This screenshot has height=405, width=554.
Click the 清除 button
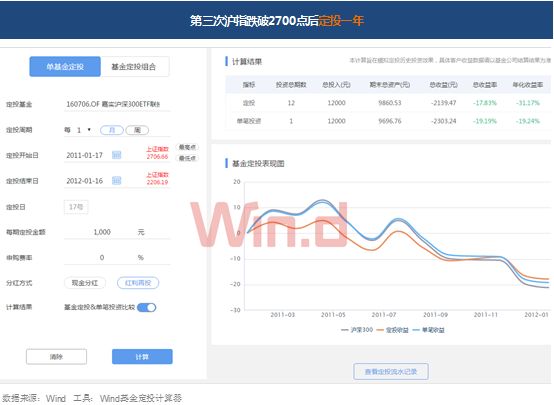point(57,357)
